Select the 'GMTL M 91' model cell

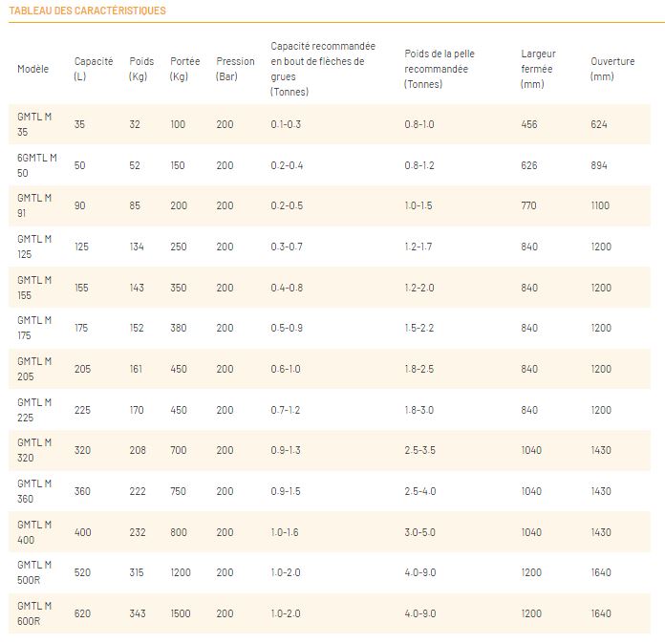point(34,205)
